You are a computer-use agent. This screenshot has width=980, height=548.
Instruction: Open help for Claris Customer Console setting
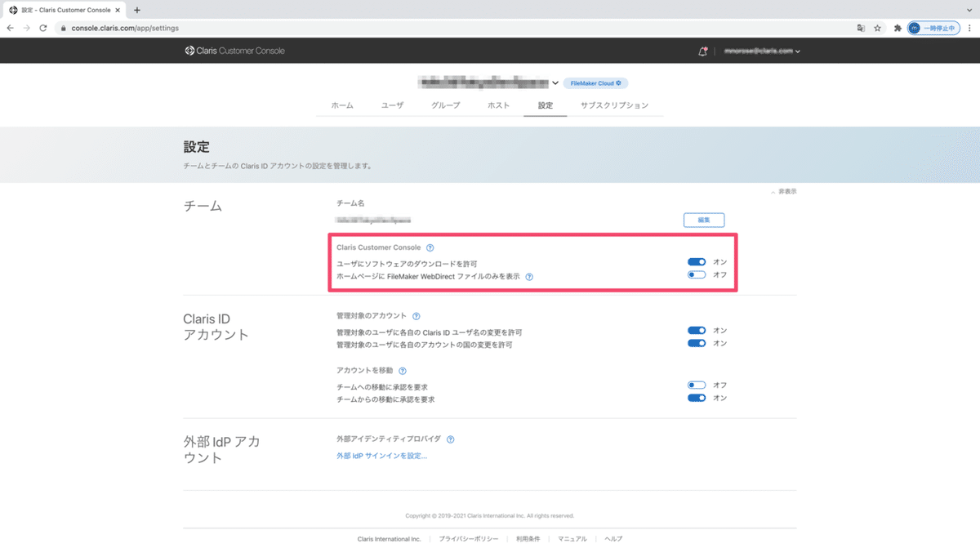coord(430,247)
